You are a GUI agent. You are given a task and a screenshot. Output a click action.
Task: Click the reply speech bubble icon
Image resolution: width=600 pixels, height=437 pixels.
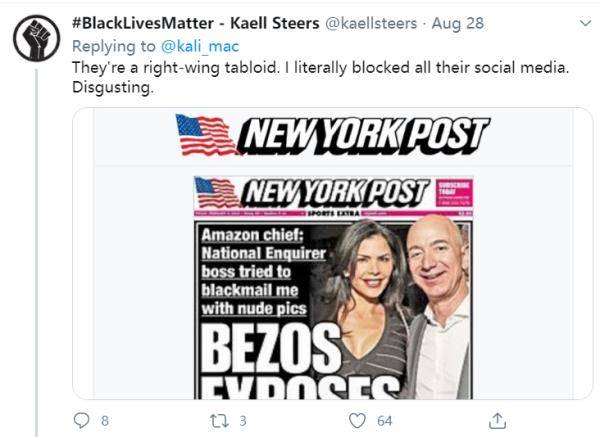coord(82,421)
